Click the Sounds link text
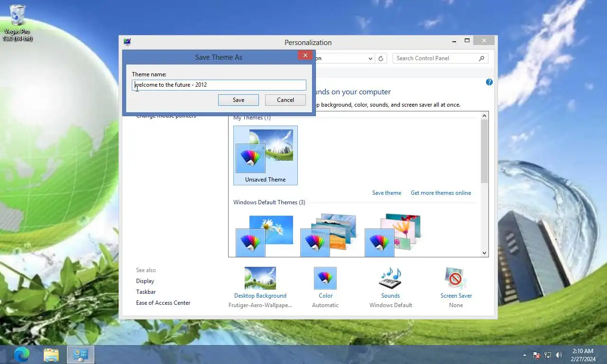 coord(390,296)
